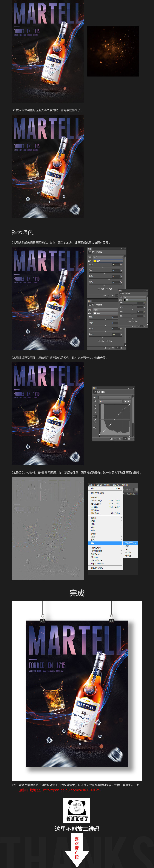
Task: Open 预设 dropdown in black 可选颜色 panel
Action: coord(134,297)
